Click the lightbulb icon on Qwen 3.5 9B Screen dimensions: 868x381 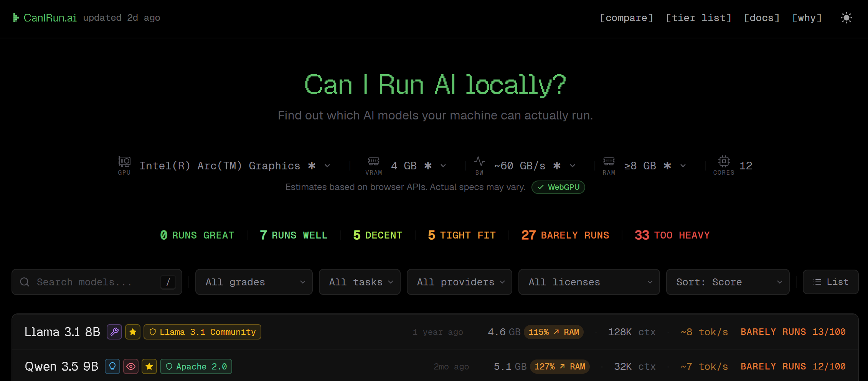pyautogui.click(x=112, y=366)
